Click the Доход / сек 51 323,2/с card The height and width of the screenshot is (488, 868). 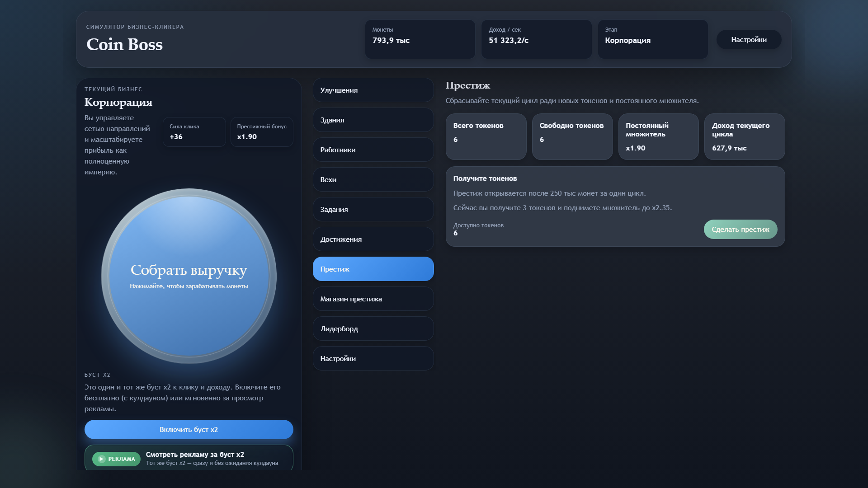[x=536, y=39]
